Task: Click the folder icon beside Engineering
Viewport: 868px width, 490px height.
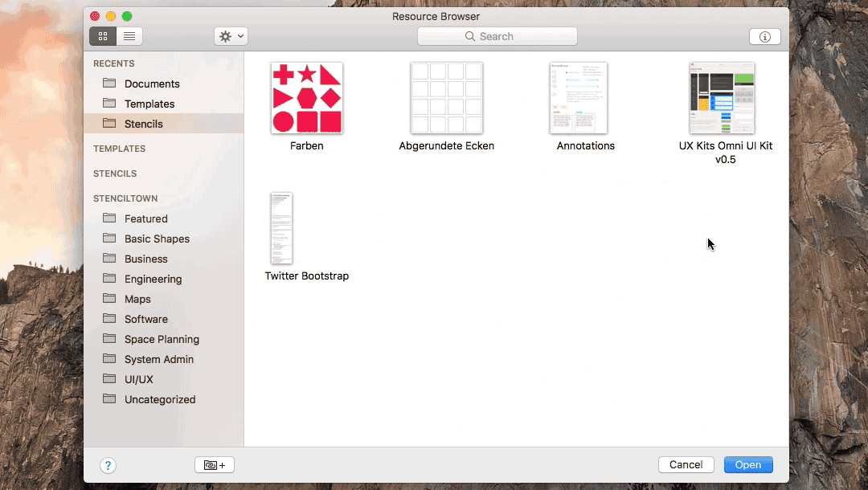Action: click(x=109, y=278)
